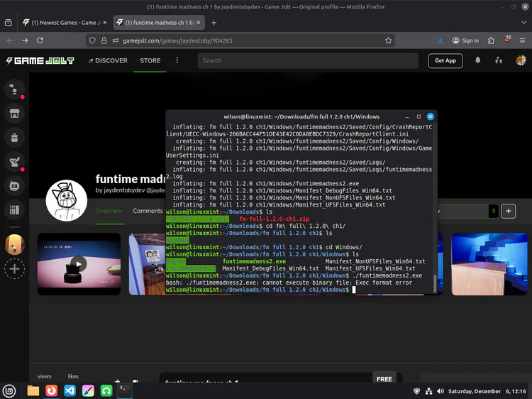View site security padlock info
The width and height of the screenshot is (532, 399).
click(x=104, y=40)
